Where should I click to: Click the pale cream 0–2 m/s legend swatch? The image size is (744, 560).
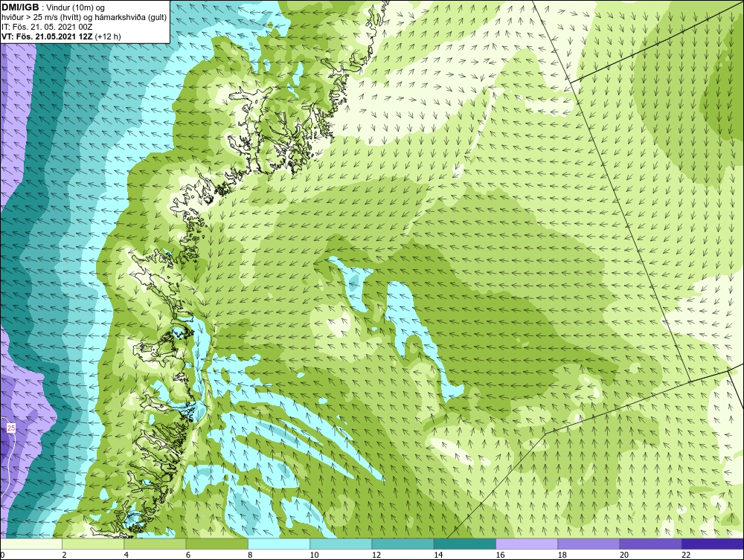(x=31, y=544)
